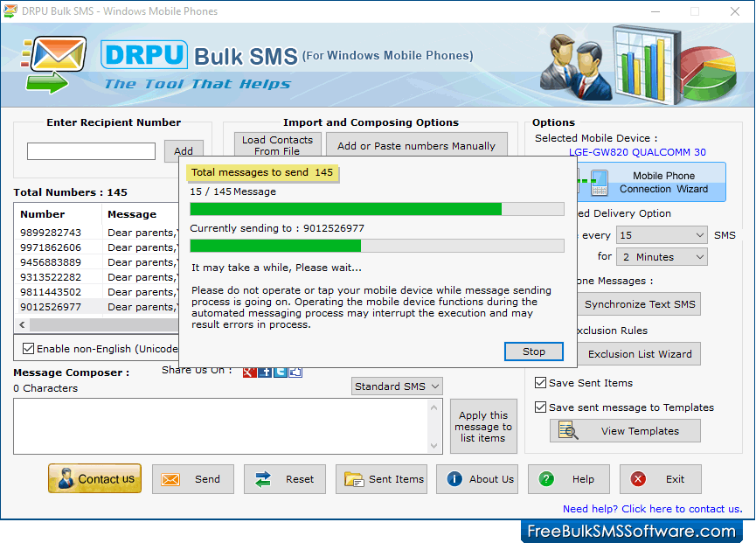Click the overall message progress bar
This screenshot has height=543, width=756.
click(x=377, y=209)
